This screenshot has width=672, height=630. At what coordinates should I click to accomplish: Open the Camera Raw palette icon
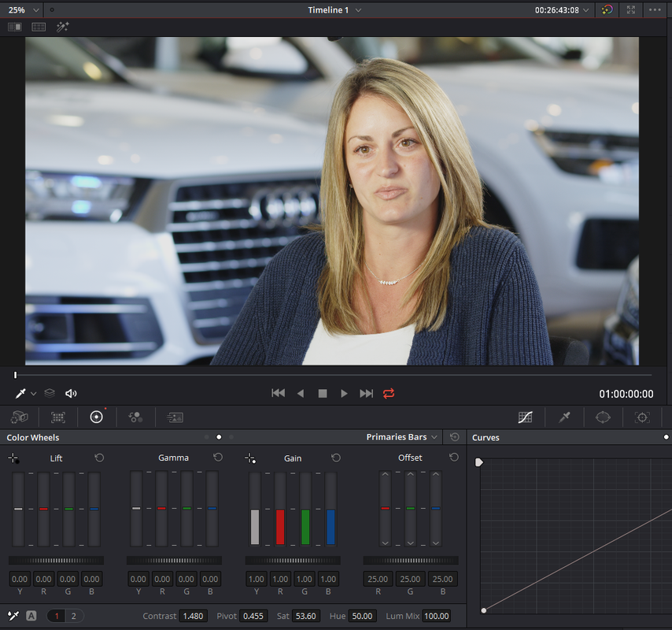[x=20, y=417]
